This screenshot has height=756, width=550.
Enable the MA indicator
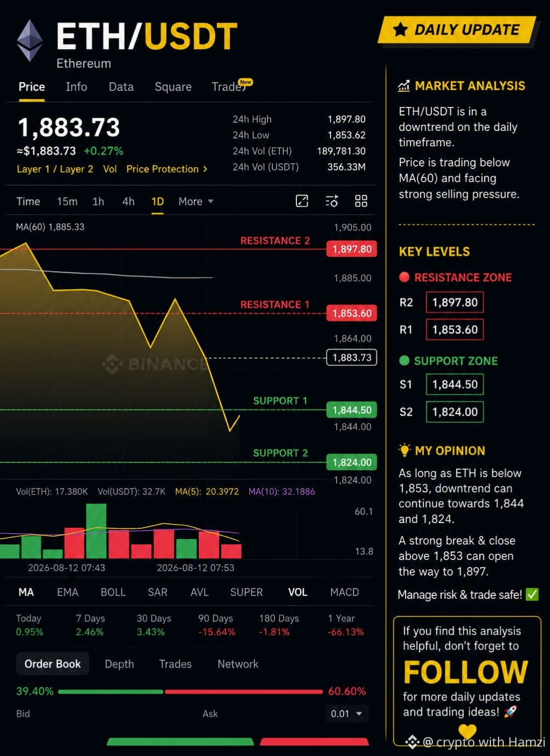[26, 592]
